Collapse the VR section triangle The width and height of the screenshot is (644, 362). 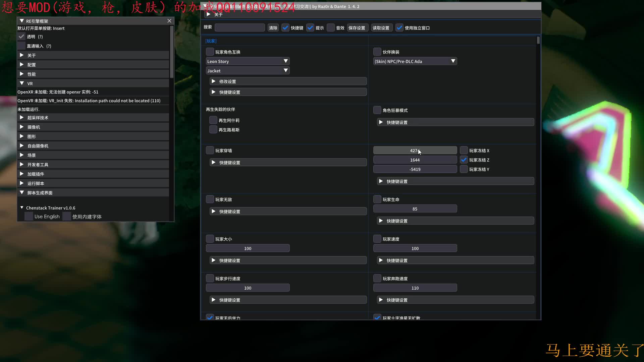(x=22, y=83)
